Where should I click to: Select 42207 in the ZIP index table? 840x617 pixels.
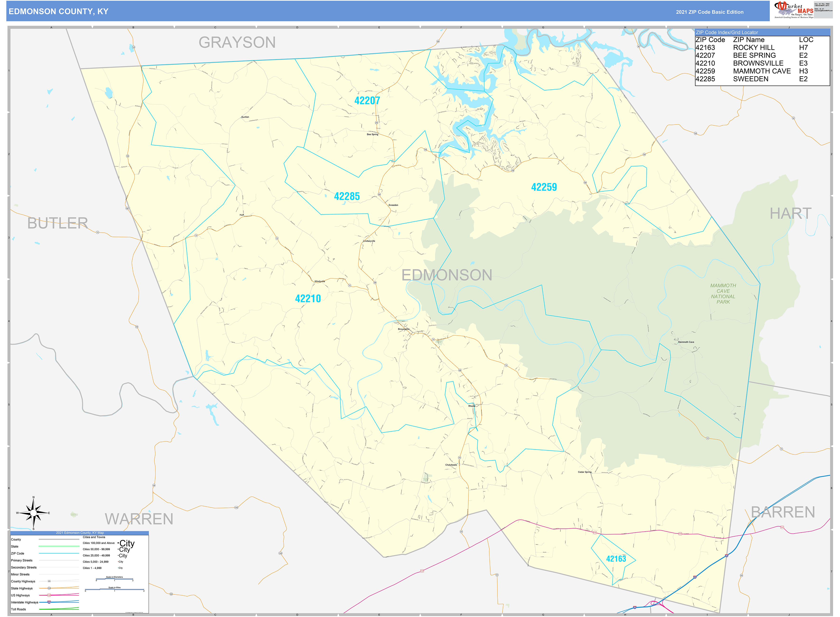705,55
